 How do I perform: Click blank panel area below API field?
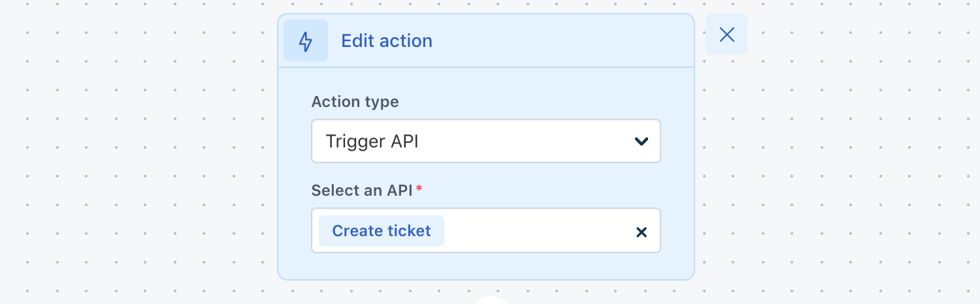point(486,266)
